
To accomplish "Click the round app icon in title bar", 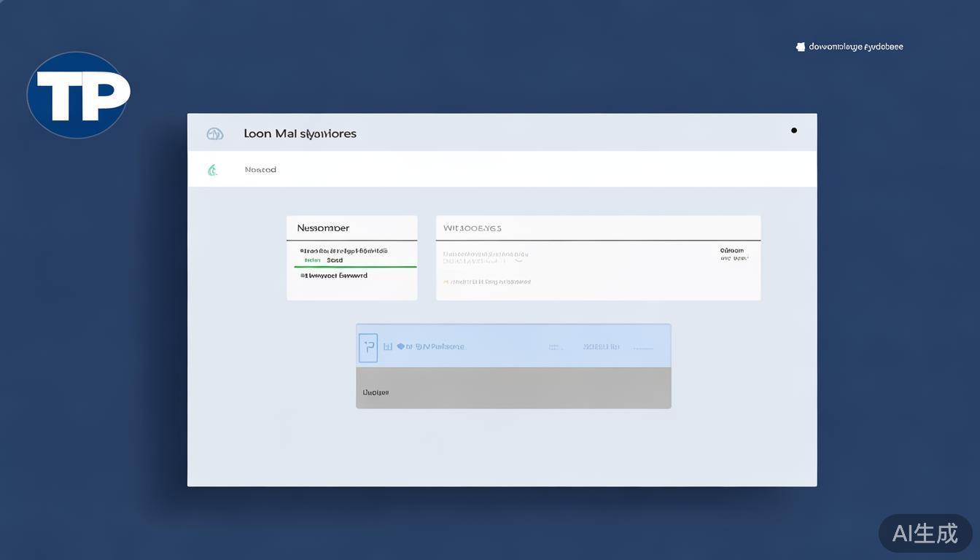I will point(214,133).
